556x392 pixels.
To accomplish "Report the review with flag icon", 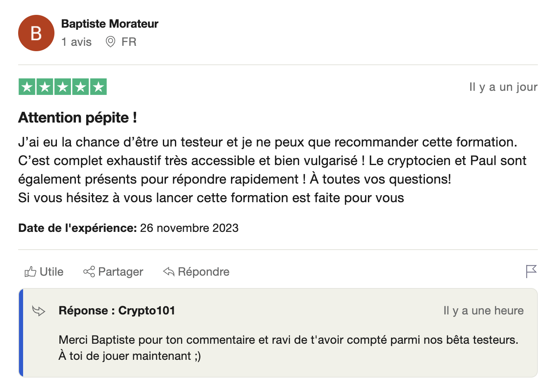I will [531, 272].
